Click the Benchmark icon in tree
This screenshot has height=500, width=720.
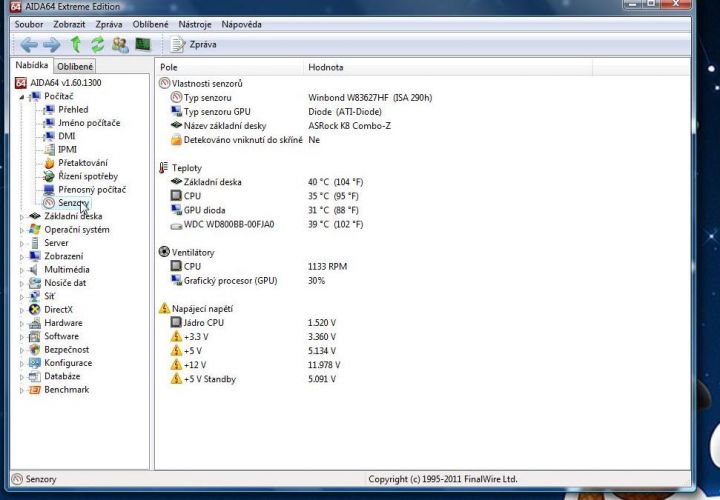pyautogui.click(x=34, y=389)
